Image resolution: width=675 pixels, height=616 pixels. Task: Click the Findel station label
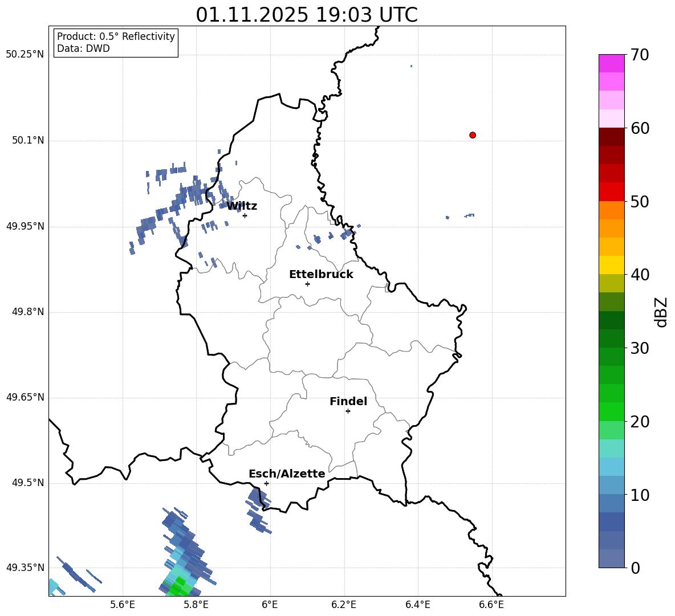click(348, 401)
